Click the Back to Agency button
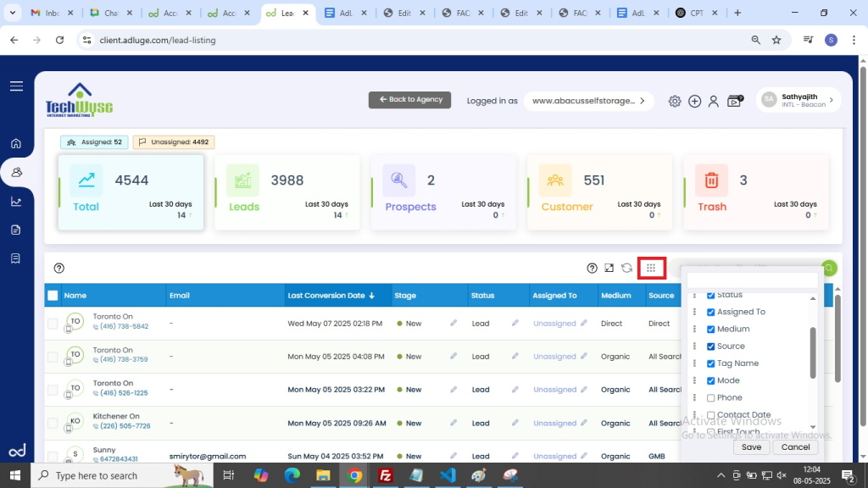The width and height of the screenshot is (868, 488). (409, 100)
